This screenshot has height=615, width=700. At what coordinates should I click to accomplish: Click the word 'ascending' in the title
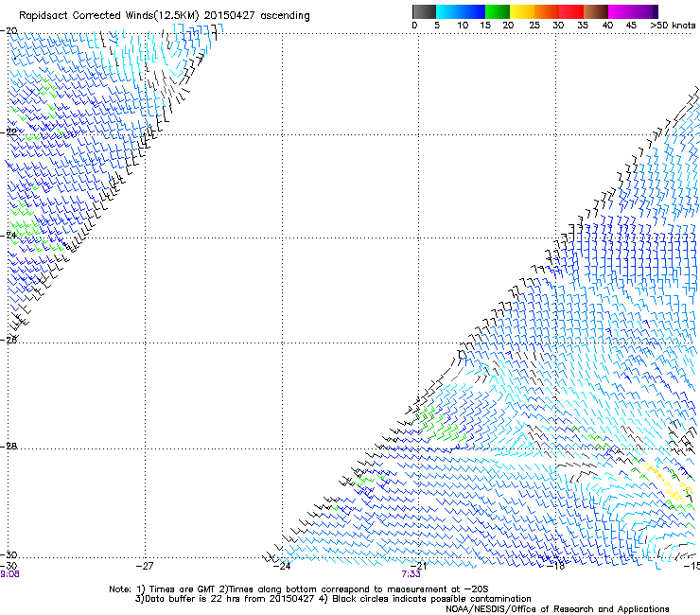pos(285,16)
